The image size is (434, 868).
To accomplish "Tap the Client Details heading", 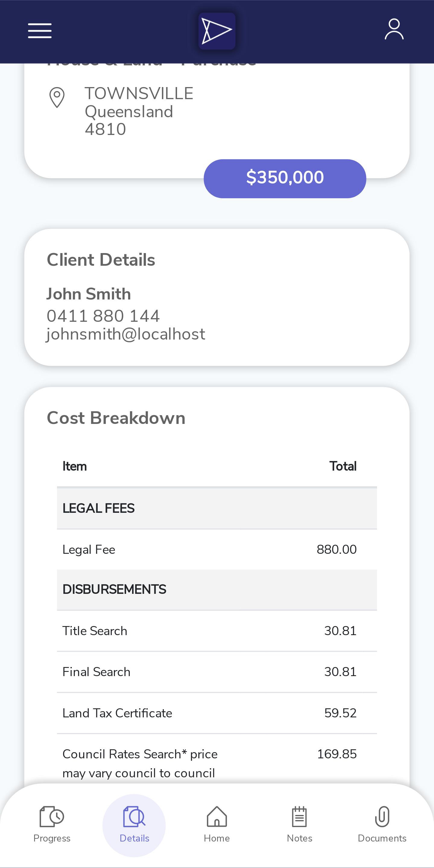I will [101, 260].
